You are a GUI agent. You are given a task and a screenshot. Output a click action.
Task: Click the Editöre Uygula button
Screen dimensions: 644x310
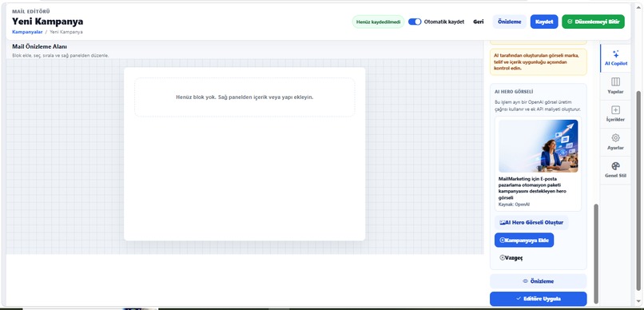(x=538, y=299)
